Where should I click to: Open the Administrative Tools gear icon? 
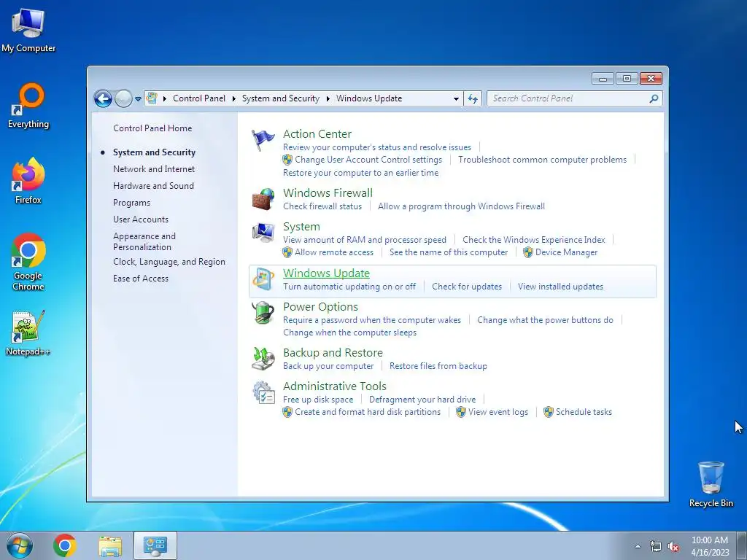[263, 393]
